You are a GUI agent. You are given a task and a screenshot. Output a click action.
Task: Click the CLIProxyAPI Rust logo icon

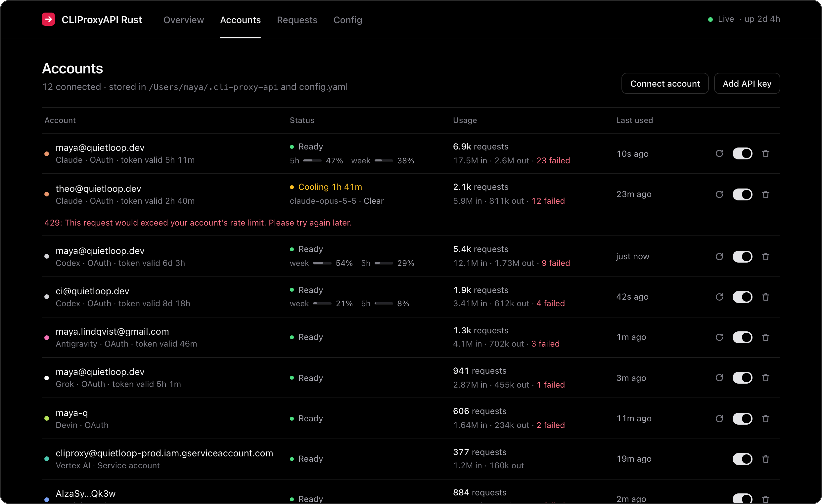click(x=48, y=19)
